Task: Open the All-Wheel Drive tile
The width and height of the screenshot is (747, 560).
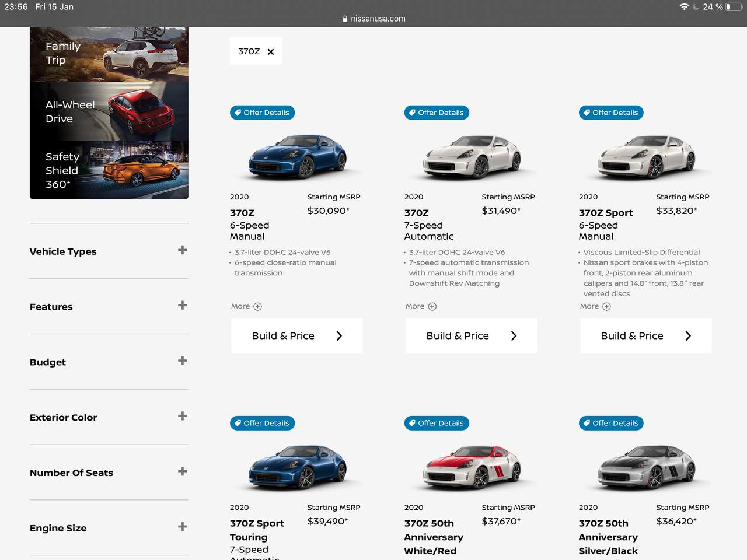Action: pos(109,111)
